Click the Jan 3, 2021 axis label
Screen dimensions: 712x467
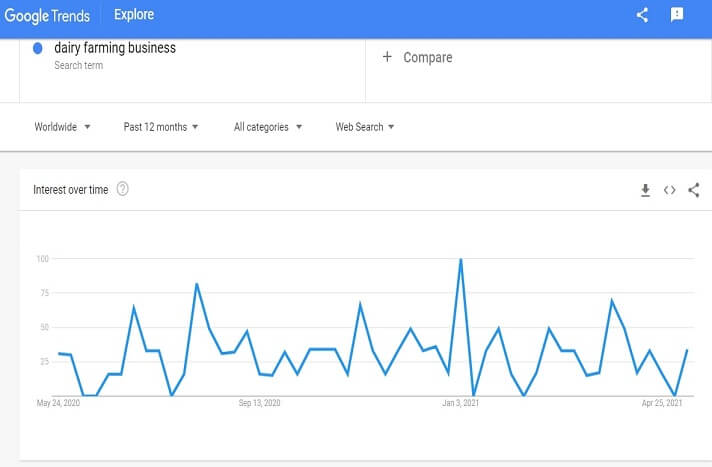coord(462,403)
